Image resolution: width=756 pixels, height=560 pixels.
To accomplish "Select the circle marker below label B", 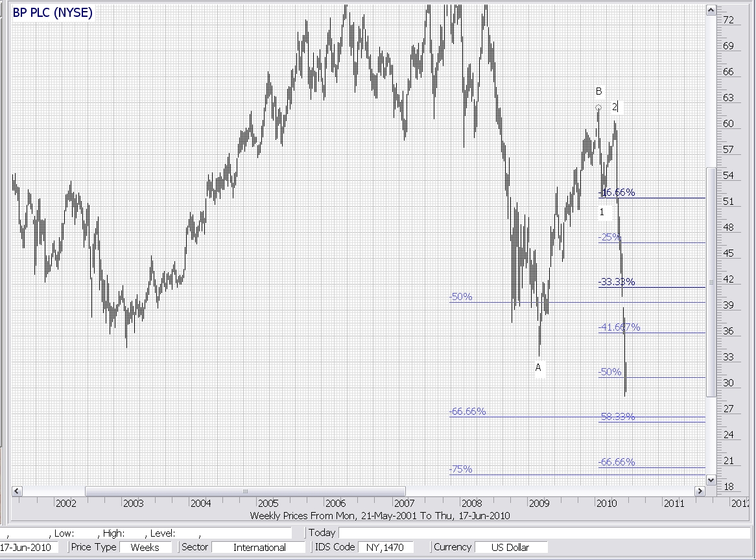I will (x=598, y=108).
